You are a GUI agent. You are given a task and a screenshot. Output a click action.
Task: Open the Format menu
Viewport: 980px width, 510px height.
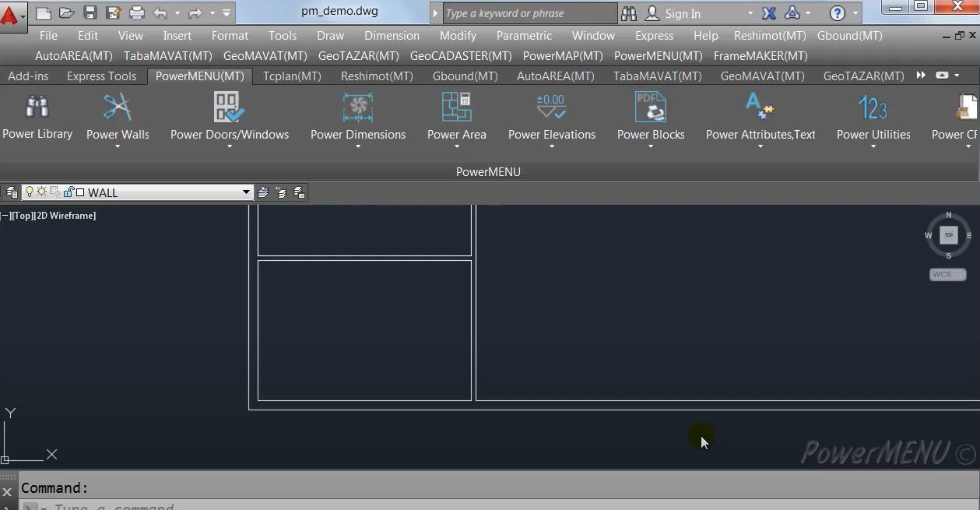click(x=230, y=36)
